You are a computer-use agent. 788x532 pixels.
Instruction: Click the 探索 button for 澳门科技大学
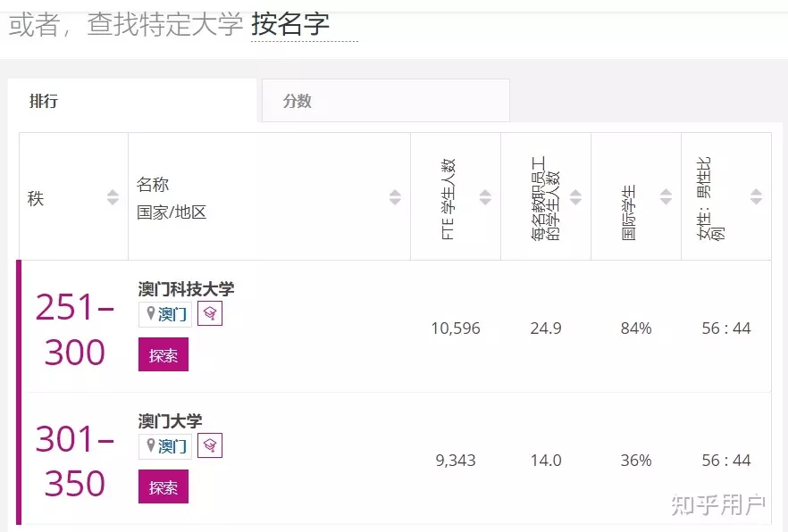(x=162, y=354)
